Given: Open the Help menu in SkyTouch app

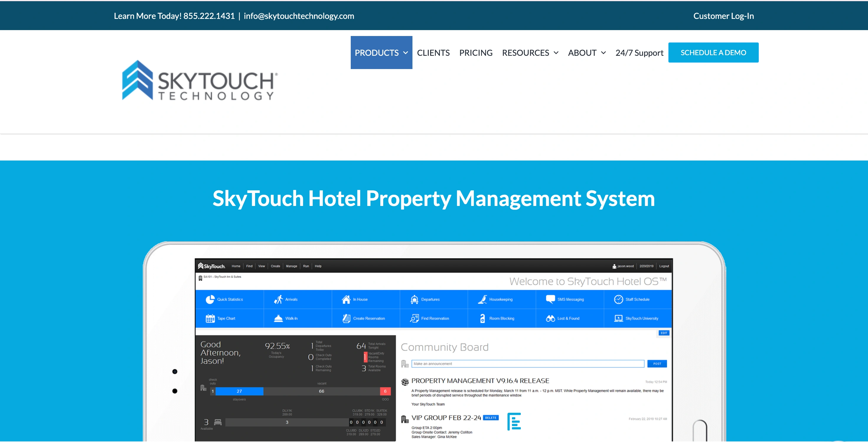Looking at the screenshot, I should pyautogui.click(x=318, y=266).
